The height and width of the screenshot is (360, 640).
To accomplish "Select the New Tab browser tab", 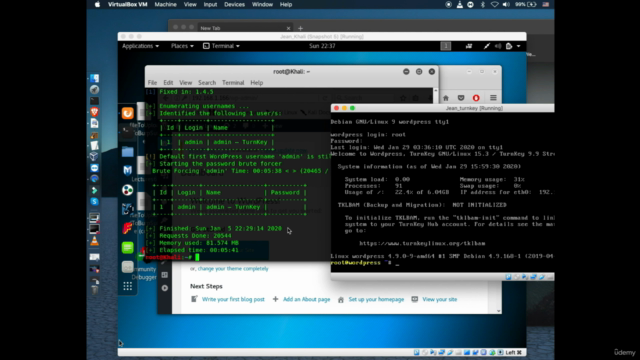I will click(244, 28).
